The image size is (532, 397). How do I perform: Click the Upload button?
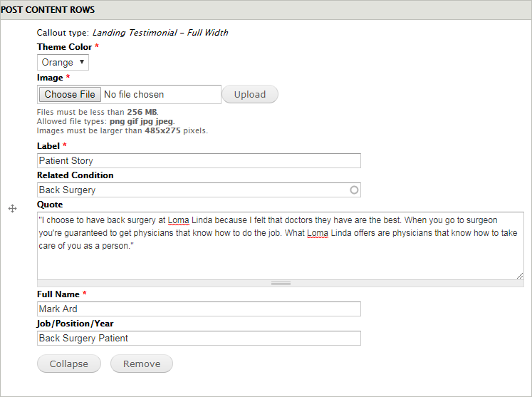point(250,94)
